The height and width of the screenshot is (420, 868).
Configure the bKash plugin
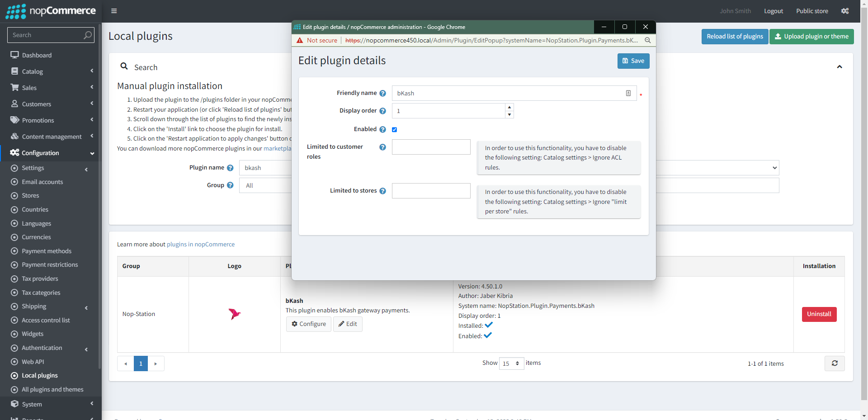[x=309, y=324]
